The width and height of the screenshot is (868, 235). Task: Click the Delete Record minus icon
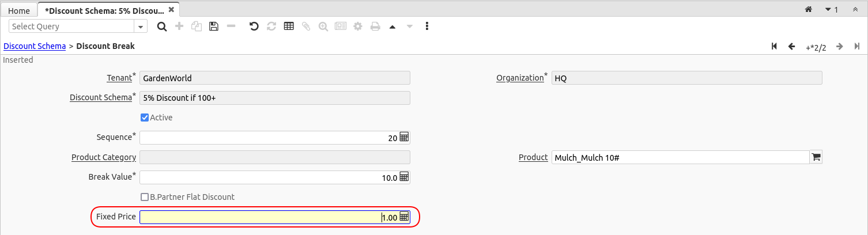coord(231,26)
